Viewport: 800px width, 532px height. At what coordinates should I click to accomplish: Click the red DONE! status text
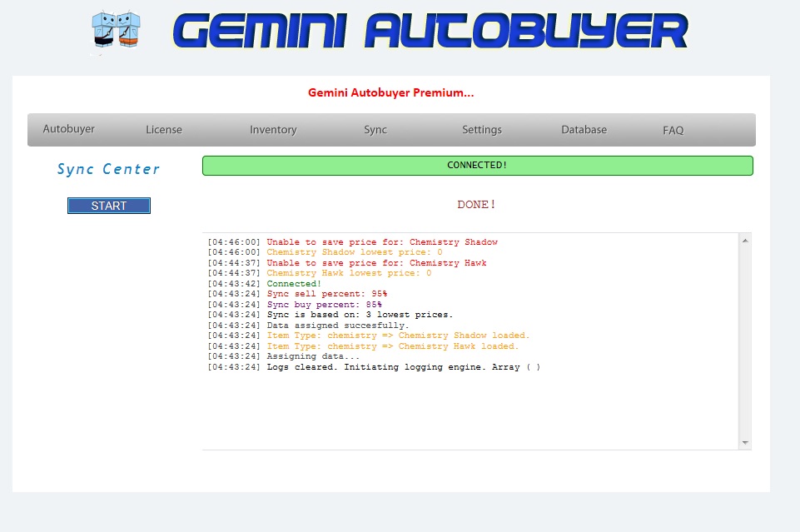click(x=477, y=205)
